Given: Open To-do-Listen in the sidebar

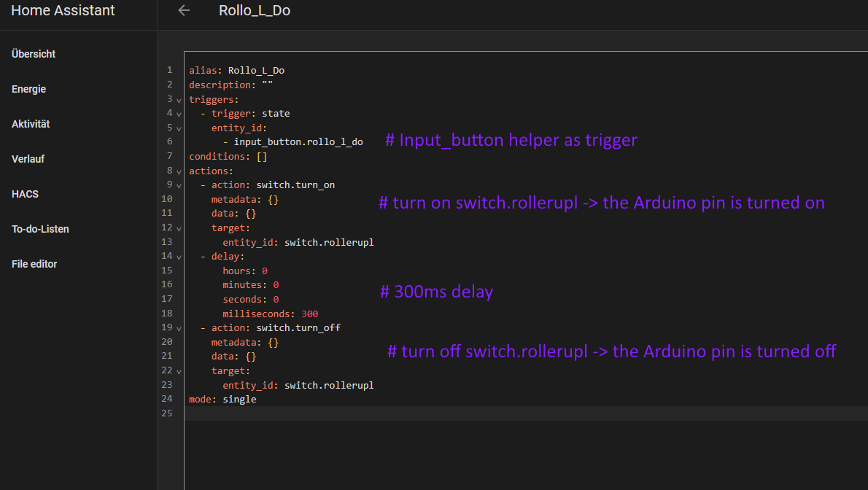Looking at the screenshot, I should click(40, 229).
